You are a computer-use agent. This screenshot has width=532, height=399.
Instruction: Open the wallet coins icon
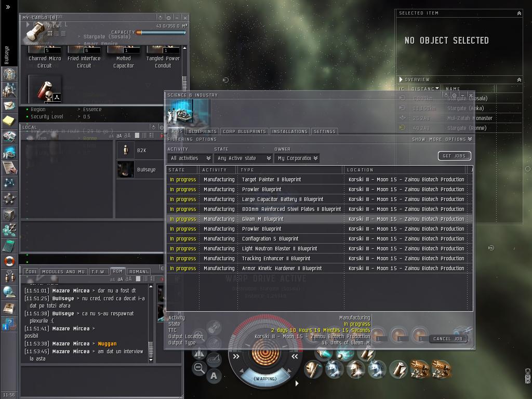tap(9, 230)
